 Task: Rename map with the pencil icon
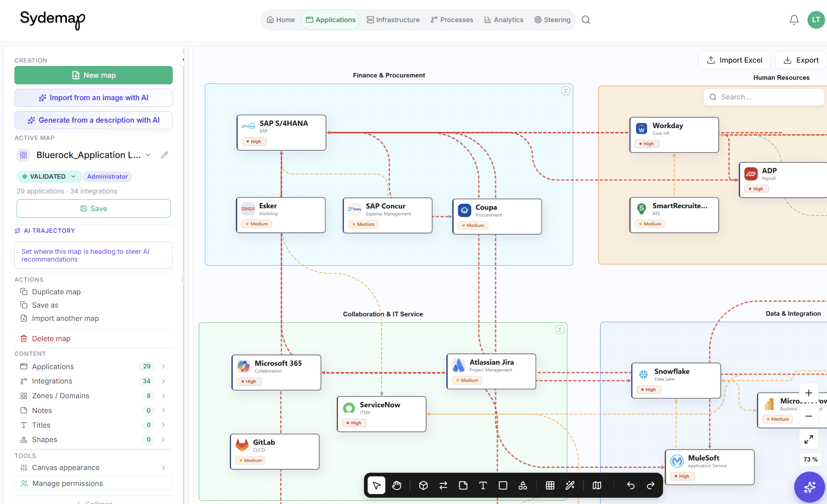165,155
